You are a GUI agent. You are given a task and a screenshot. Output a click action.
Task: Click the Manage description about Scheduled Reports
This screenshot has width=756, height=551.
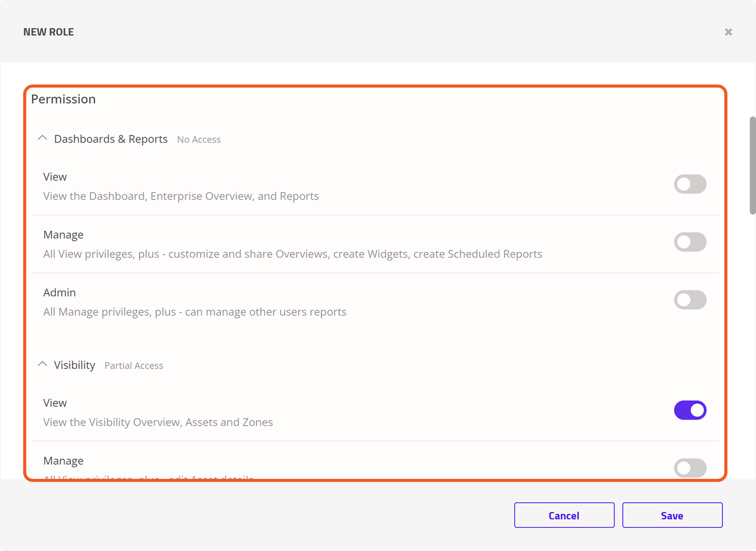[292, 254]
